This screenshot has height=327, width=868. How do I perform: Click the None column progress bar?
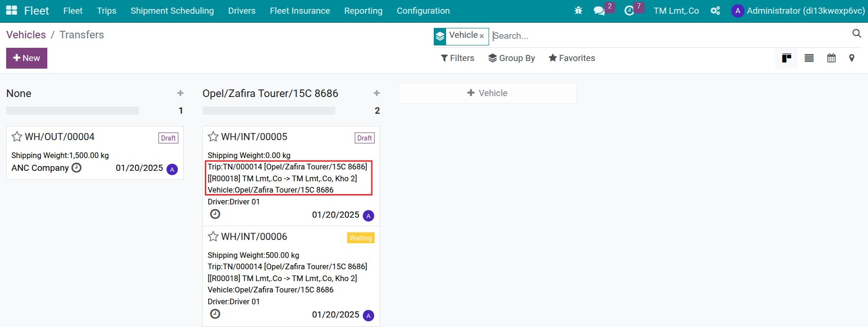tap(72, 111)
